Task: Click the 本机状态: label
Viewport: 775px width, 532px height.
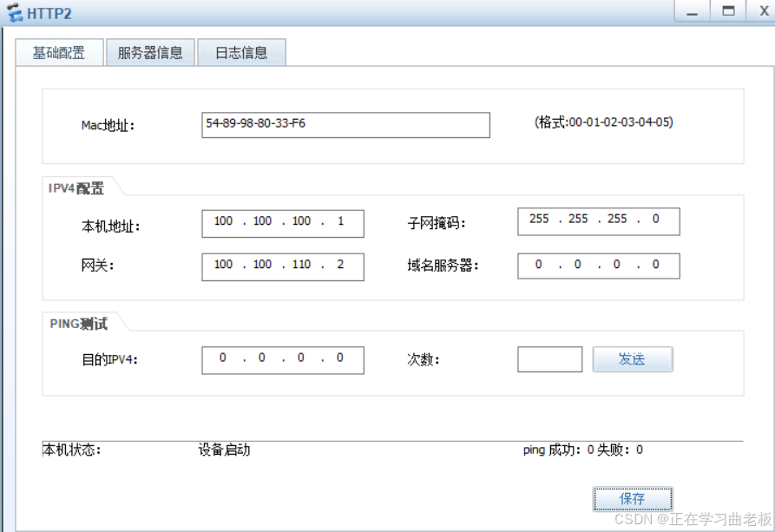Action: click(72, 450)
